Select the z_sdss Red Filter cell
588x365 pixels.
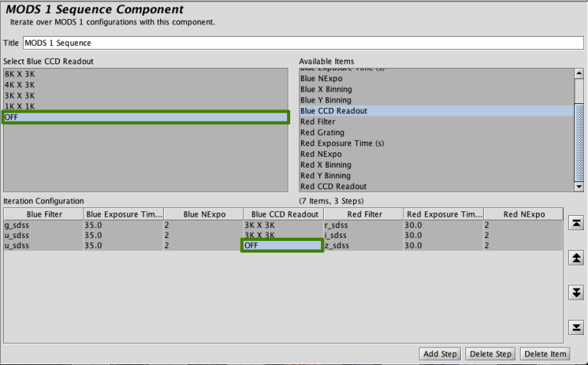(364, 246)
